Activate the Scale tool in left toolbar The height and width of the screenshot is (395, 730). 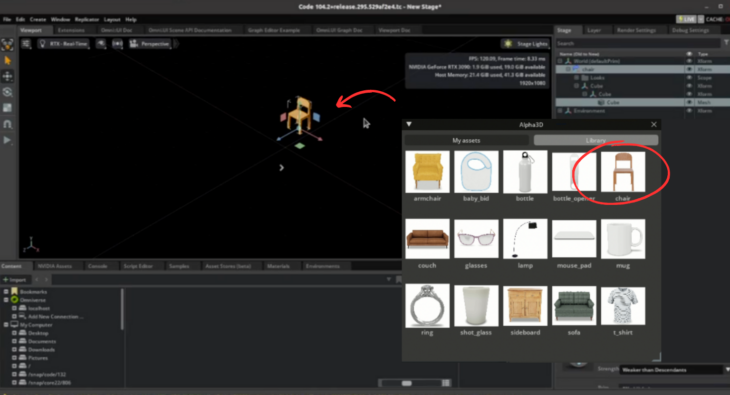(7, 108)
